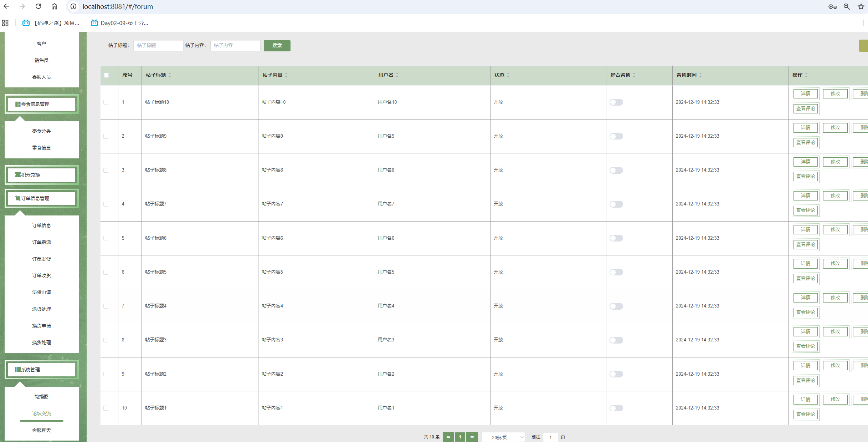Sort by the 帖子标题 column arrows
The image size is (868, 442).
170,75
